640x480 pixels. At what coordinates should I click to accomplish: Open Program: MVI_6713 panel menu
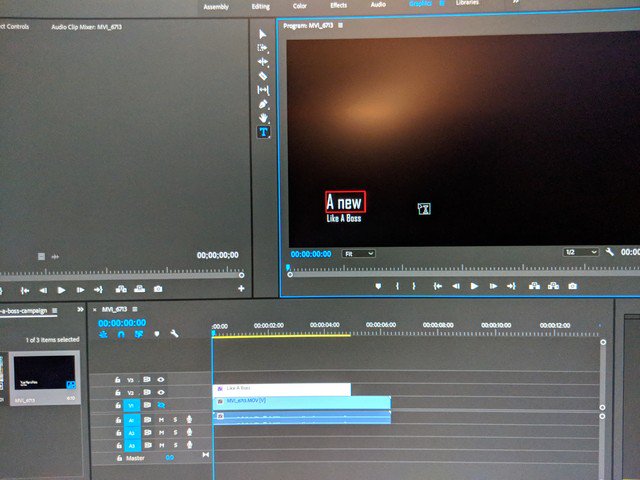340,25
